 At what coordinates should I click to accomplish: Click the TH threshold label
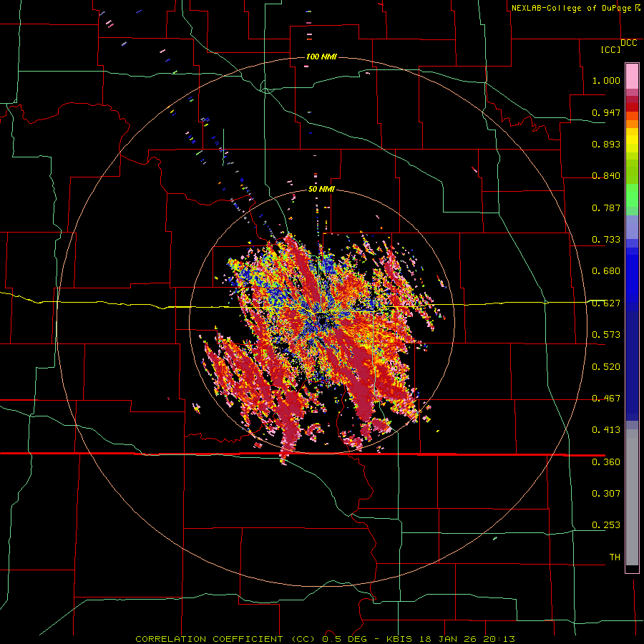(615, 557)
